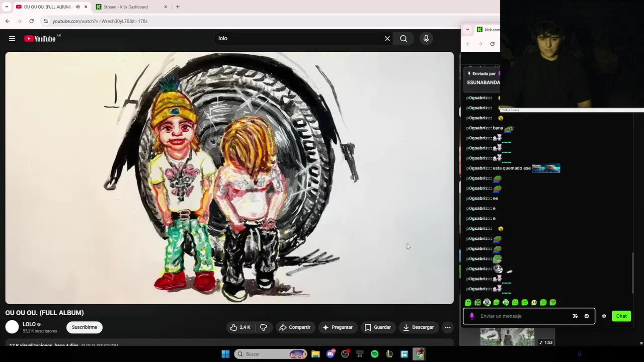The image size is (644, 362).
Task: Click pinned ESUNABANDA message
Action: [x=483, y=82]
